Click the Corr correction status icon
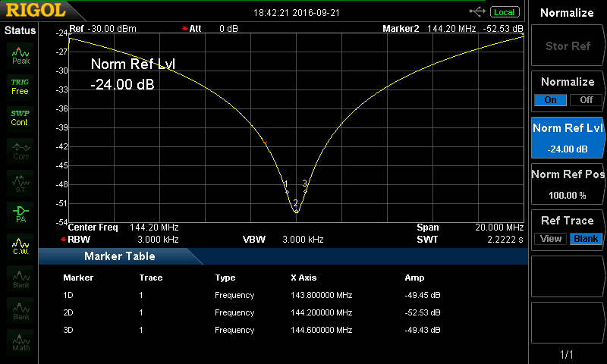Viewport: 607px width, 364px height. [20, 149]
